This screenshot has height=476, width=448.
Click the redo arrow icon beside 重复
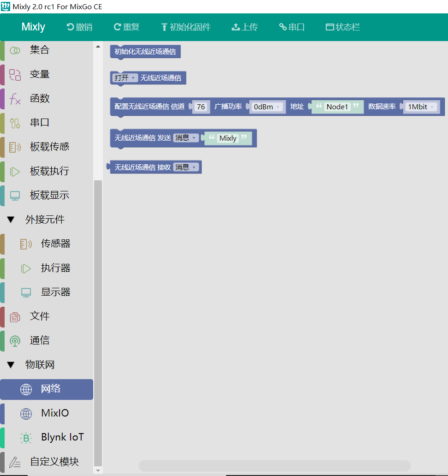click(117, 27)
